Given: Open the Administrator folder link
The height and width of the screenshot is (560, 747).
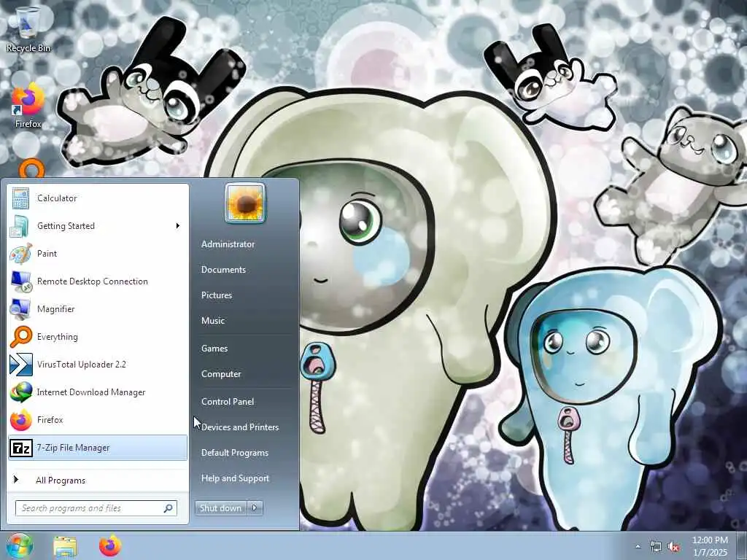Looking at the screenshot, I should point(228,244).
